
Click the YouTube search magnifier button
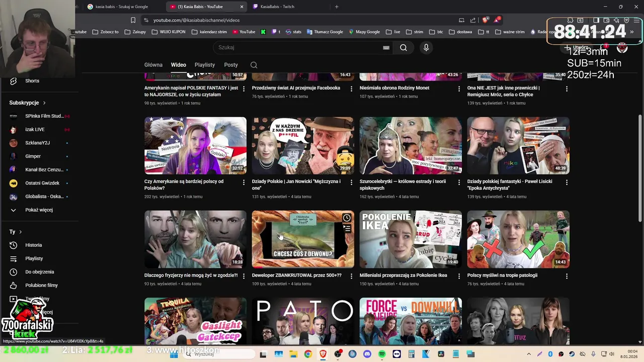click(404, 48)
